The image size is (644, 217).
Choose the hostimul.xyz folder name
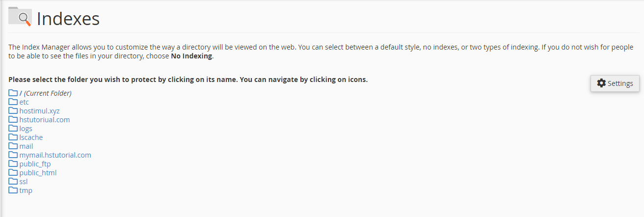pyautogui.click(x=39, y=111)
